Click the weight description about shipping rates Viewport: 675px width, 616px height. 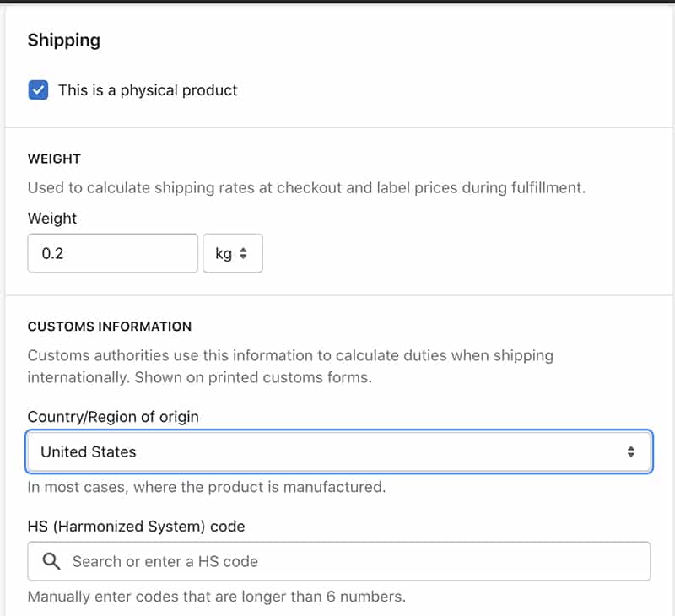click(x=306, y=187)
